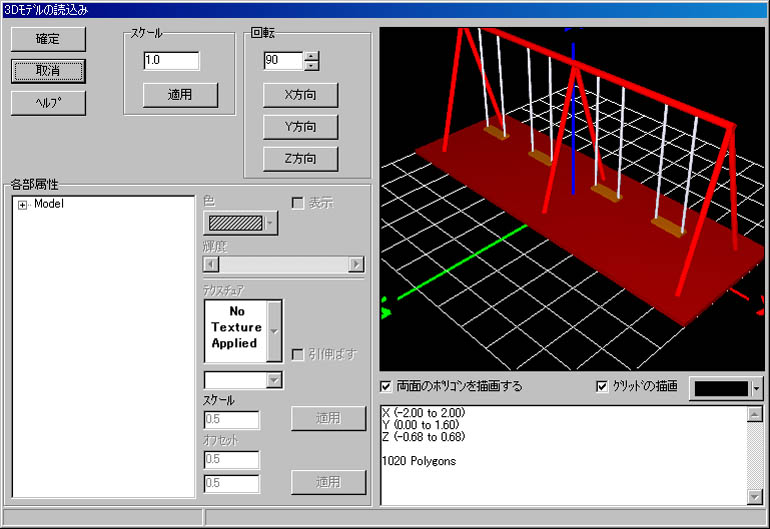Rotate model in Z方向
The image size is (770, 529).
300,159
